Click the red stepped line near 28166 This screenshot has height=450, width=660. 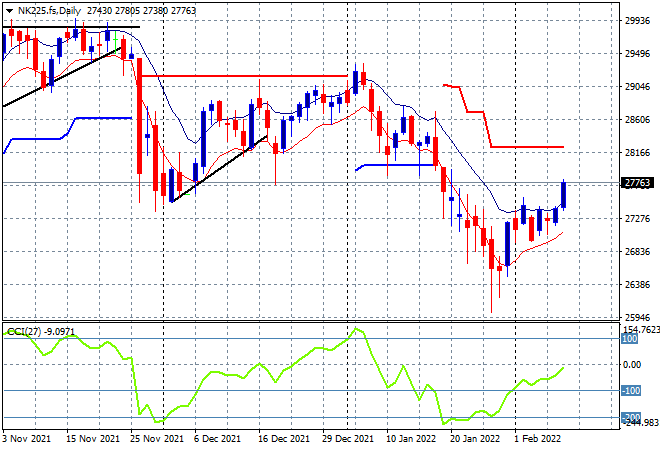pyautogui.click(x=527, y=147)
